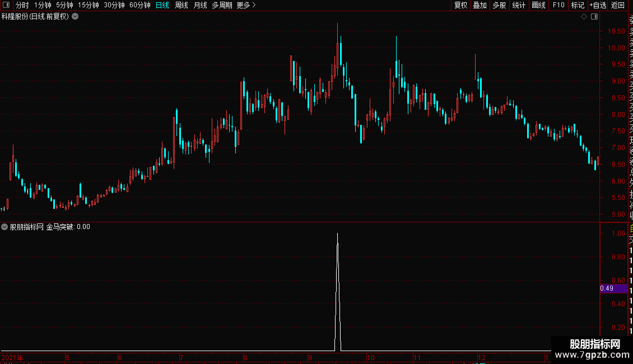Click the 7.00 price level label
Screen dimensions: 633x364
pos(618,148)
